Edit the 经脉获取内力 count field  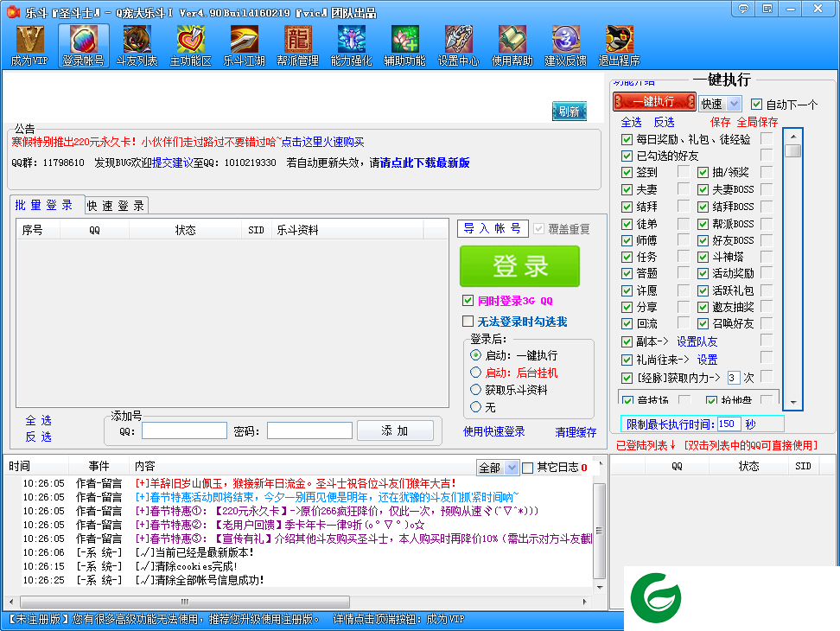coord(734,379)
